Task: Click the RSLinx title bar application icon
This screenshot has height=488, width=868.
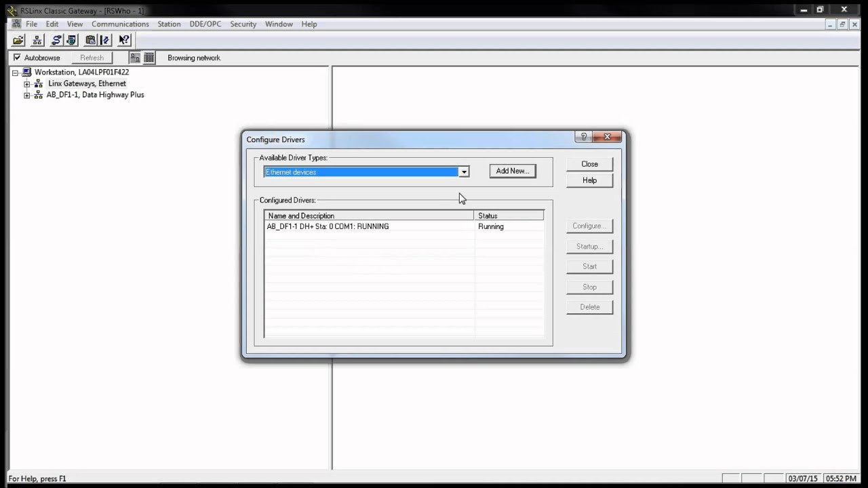Action: point(12,10)
